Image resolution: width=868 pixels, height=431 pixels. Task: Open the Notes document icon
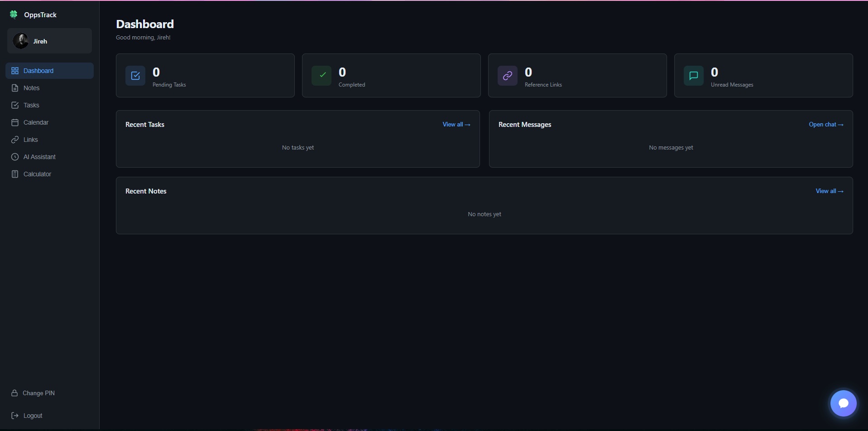point(15,88)
